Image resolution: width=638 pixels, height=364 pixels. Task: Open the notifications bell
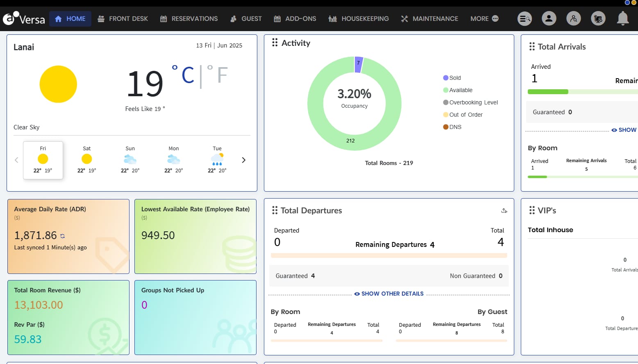coord(623,18)
